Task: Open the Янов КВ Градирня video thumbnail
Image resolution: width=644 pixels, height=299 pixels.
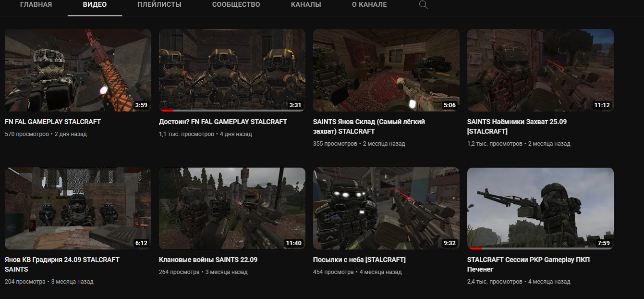Action: point(78,209)
